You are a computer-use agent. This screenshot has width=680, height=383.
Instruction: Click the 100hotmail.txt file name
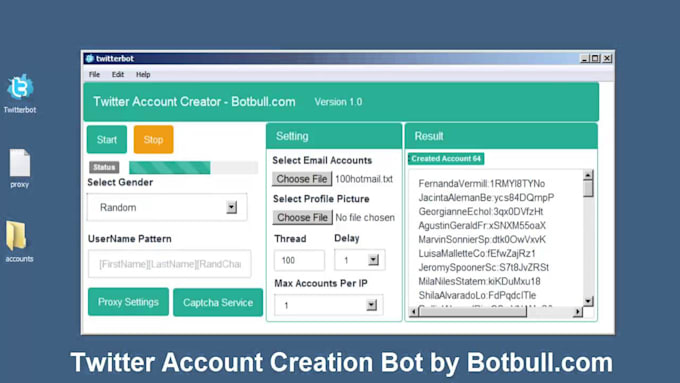[x=364, y=179]
